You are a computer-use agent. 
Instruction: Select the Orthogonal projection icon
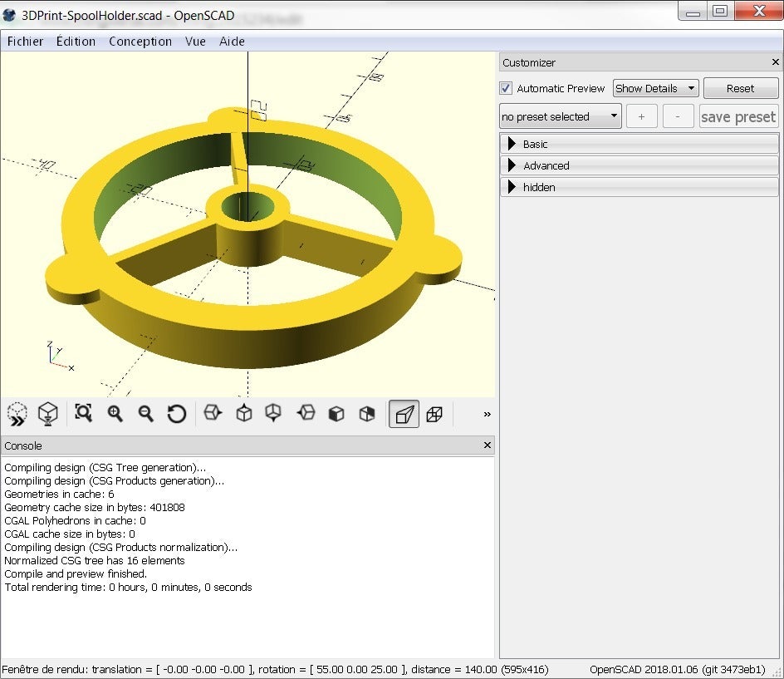(434, 413)
